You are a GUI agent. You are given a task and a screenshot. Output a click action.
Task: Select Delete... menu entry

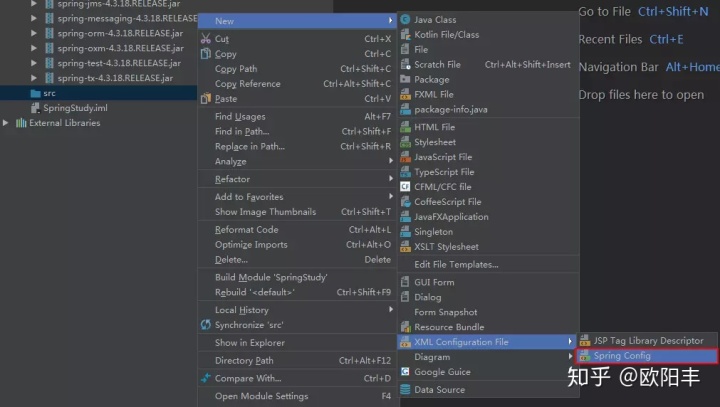pos(297,260)
